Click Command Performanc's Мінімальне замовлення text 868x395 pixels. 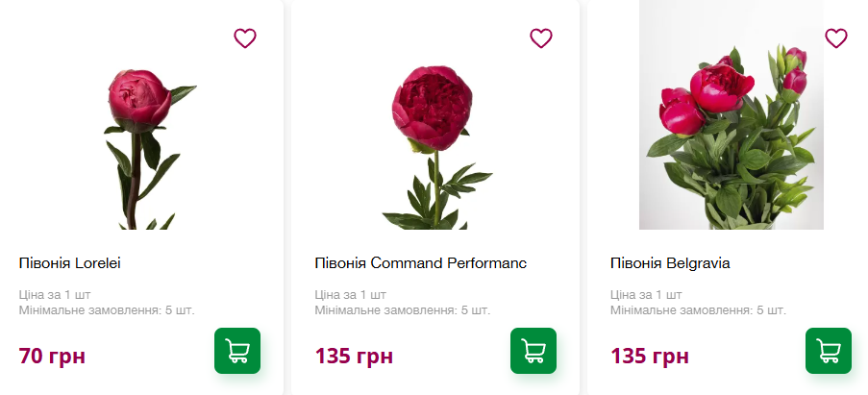402,310
